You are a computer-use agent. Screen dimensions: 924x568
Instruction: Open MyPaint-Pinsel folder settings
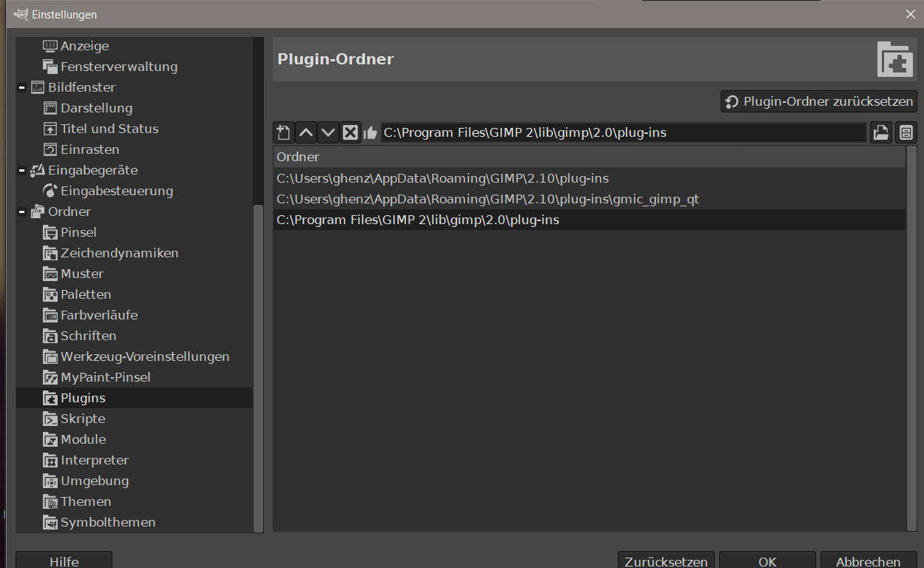tap(106, 377)
